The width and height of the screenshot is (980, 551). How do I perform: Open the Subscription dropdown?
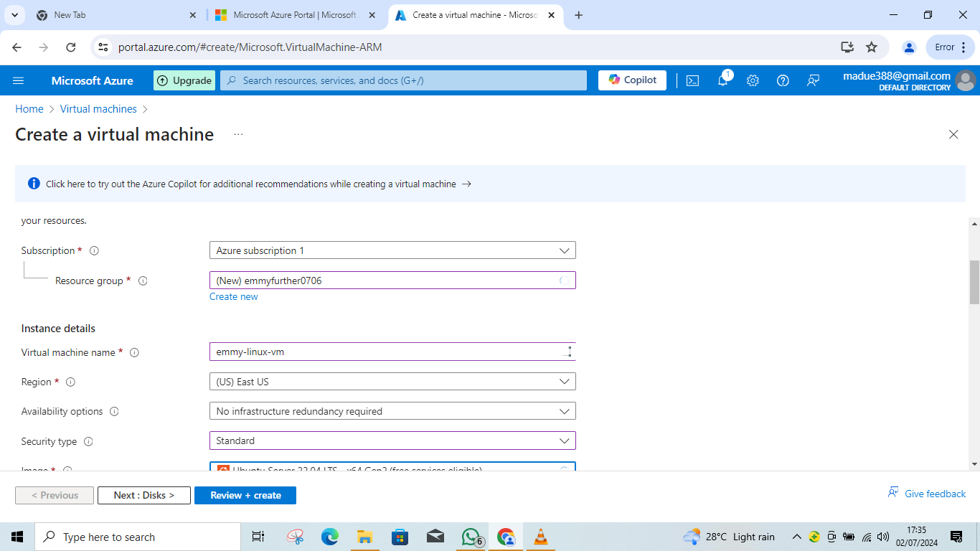pyautogui.click(x=392, y=250)
